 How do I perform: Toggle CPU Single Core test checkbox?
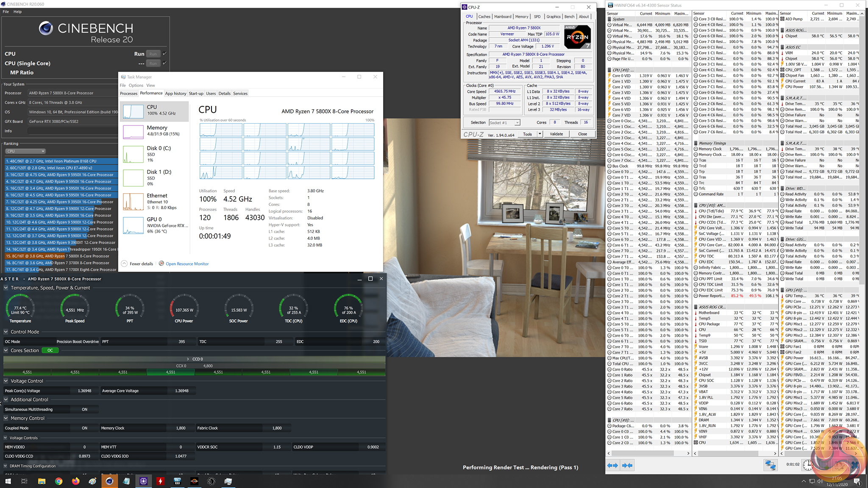tap(164, 63)
